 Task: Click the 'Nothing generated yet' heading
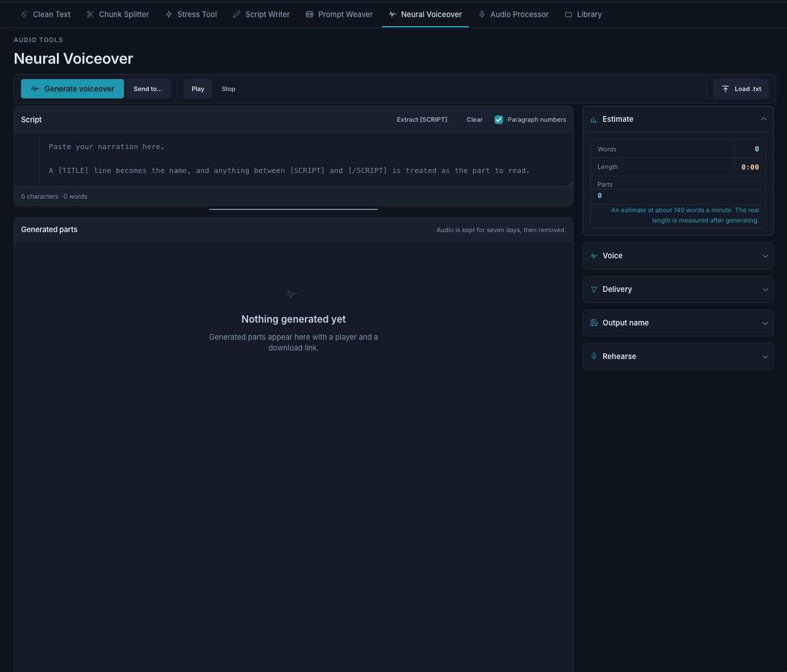(x=294, y=319)
